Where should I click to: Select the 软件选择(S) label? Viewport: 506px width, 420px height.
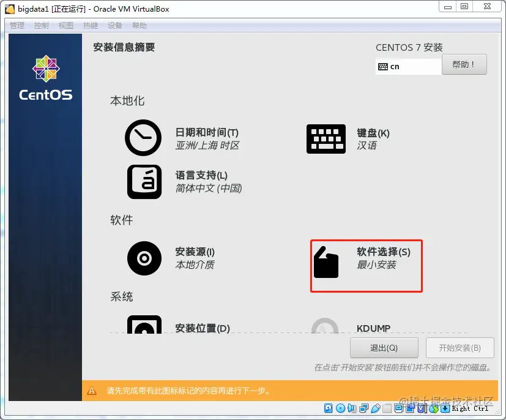tap(384, 252)
